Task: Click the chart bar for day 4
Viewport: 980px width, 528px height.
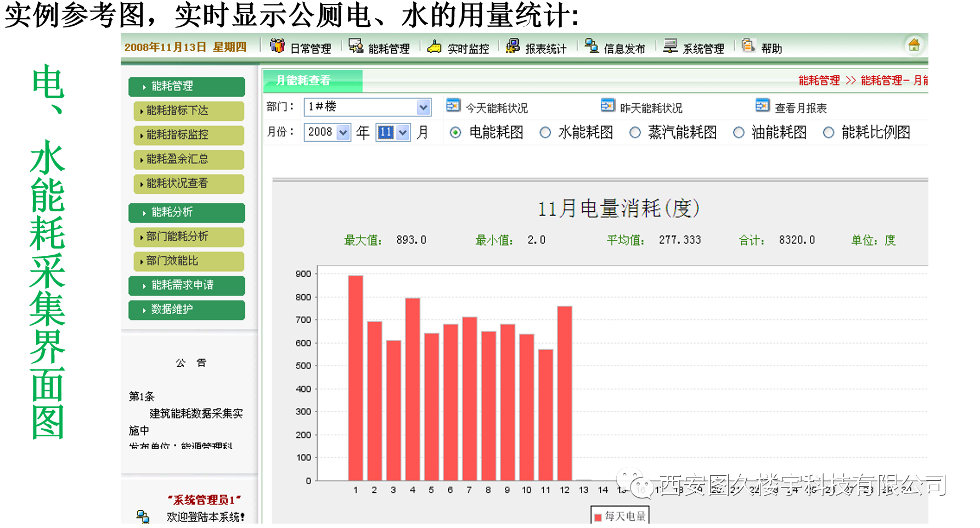Action: (413, 390)
